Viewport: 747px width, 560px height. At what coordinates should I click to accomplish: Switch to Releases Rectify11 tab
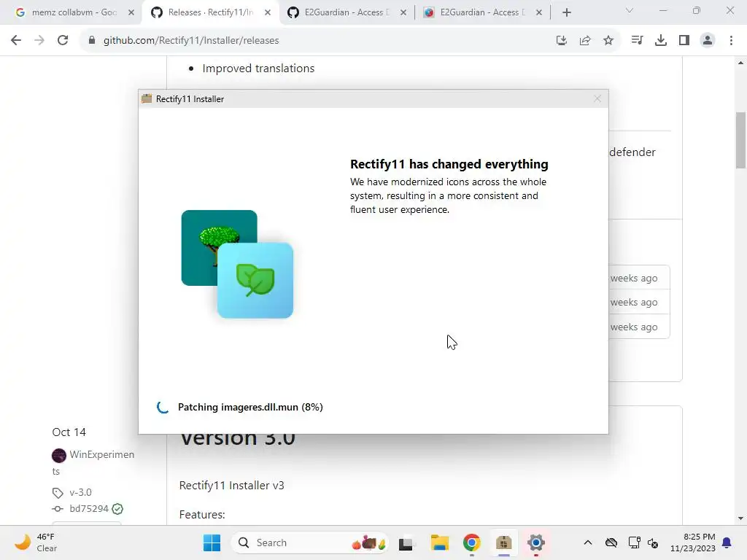click(210, 12)
